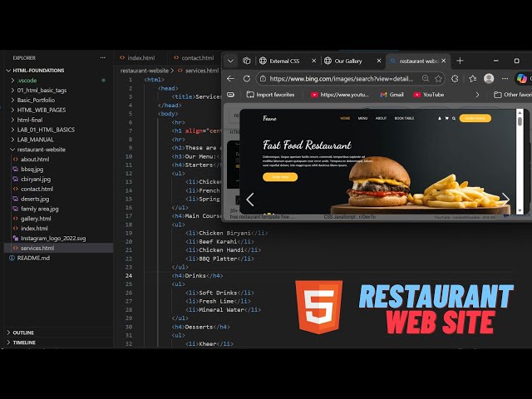The image size is (532, 399).
Task: Refresh the browser page
Action: [247, 79]
